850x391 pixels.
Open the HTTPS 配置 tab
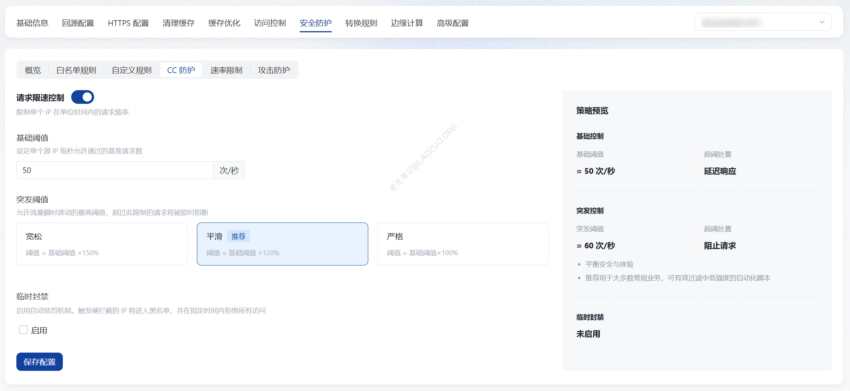[x=128, y=23]
